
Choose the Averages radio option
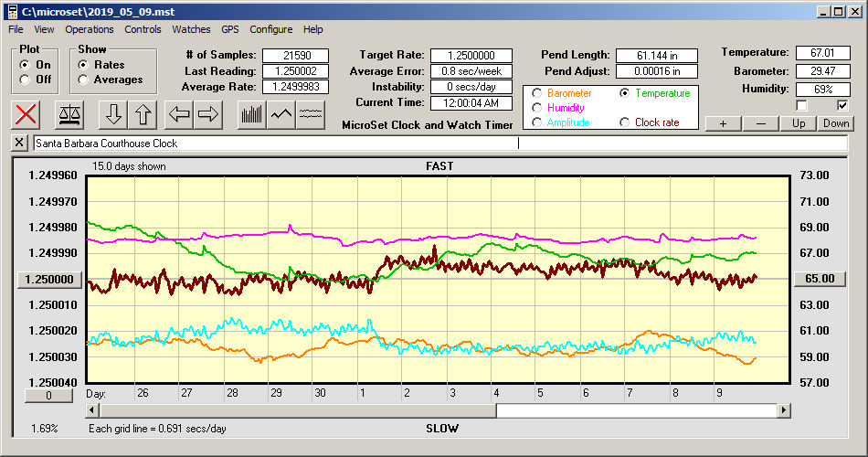click(x=84, y=80)
